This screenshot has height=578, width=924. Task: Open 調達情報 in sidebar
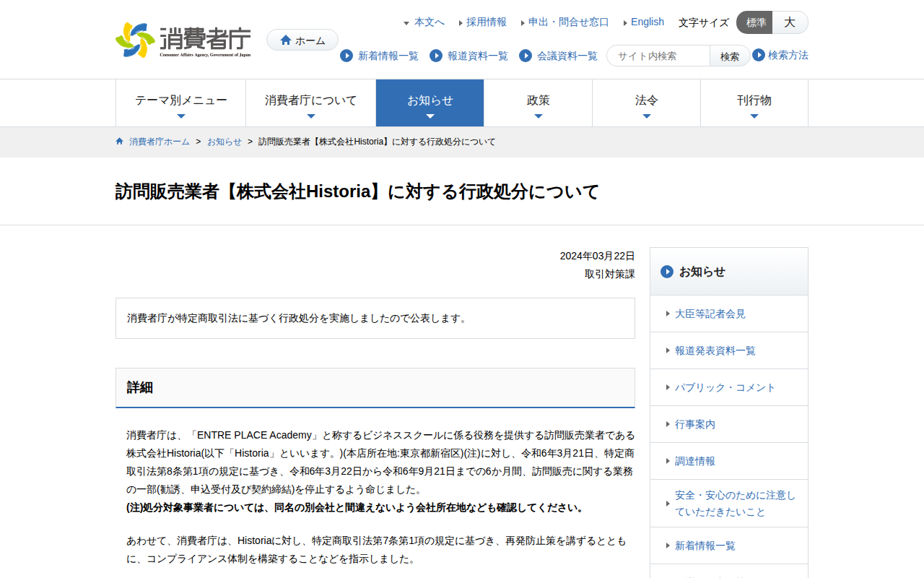click(695, 461)
